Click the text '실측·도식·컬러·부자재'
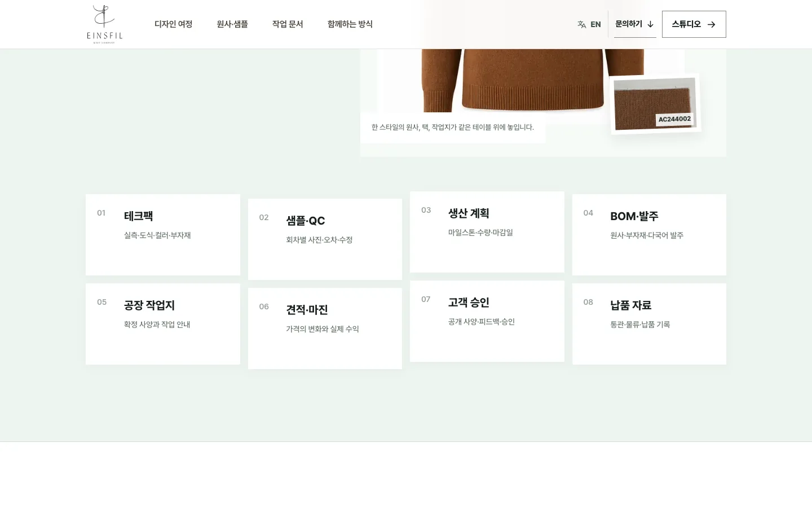This screenshot has width=812, height=508. [157, 235]
